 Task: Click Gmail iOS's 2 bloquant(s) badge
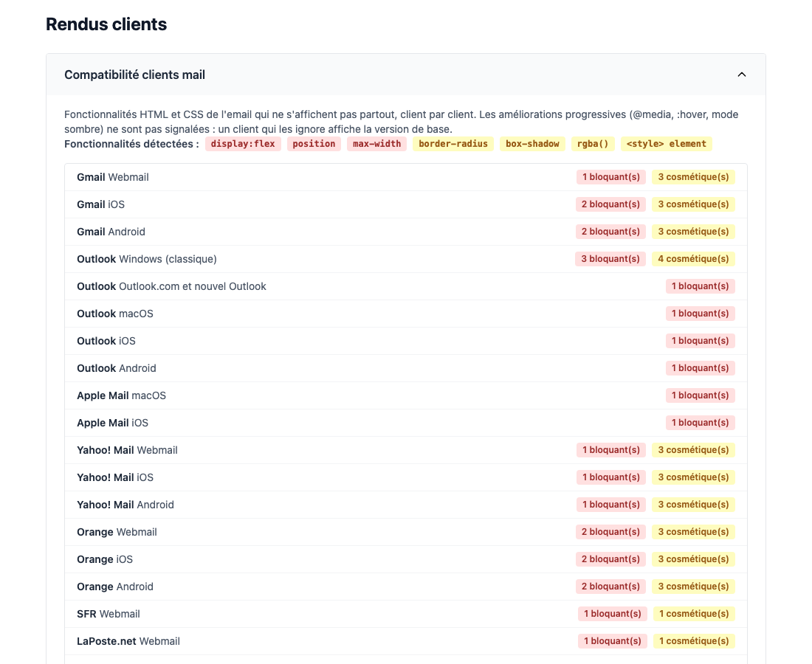tap(610, 204)
